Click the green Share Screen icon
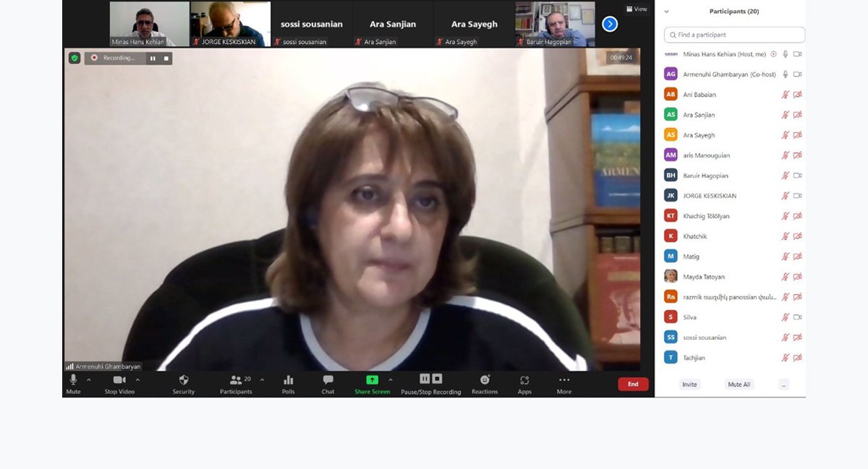 click(372, 380)
